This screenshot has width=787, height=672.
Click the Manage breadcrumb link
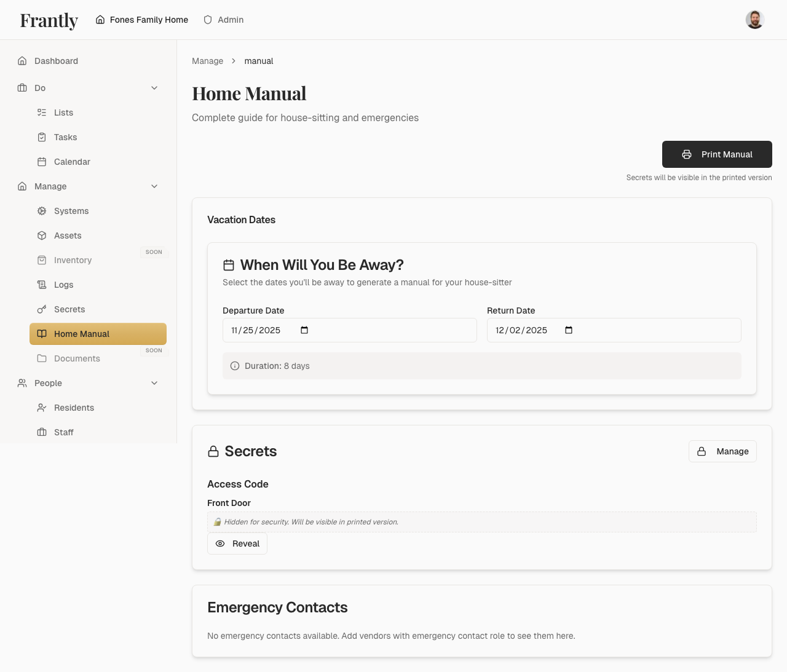[207, 61]
